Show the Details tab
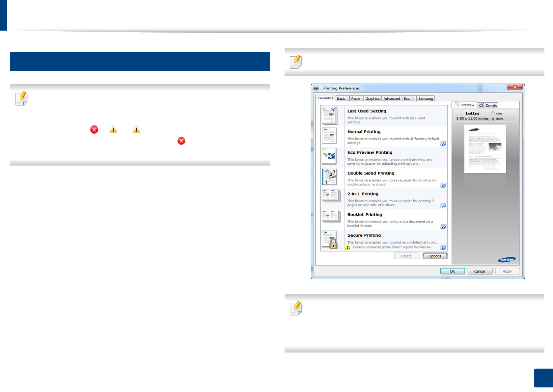 [488, 105]
